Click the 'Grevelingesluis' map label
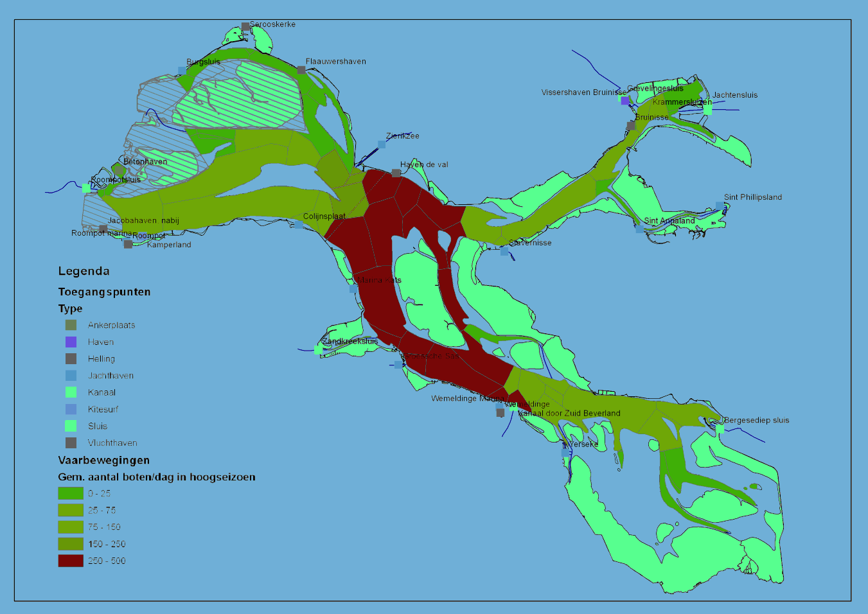This screenshot has height=614, width=868. click(655, 88)
